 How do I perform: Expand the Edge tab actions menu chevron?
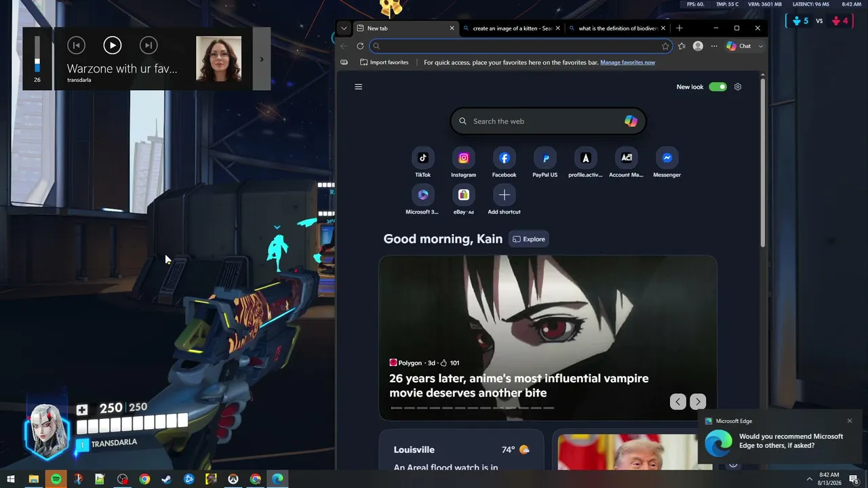pyautogui.click(x=344, y=28)
